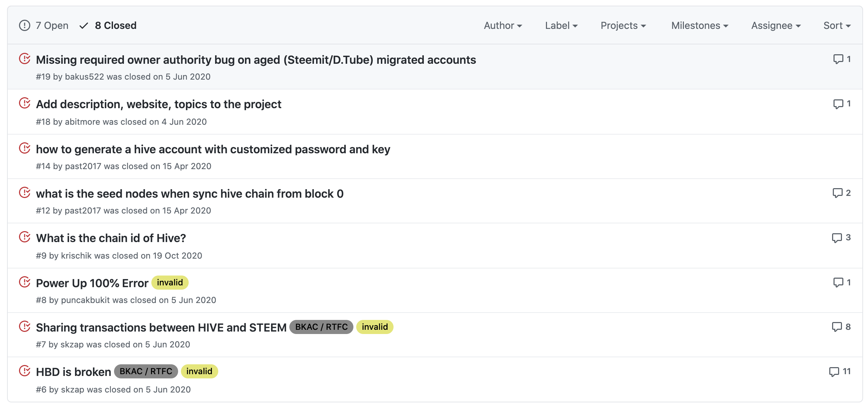868x408 pixels.
Task: Click comment bubble on Sharing transactions issue
Action: click(837, 327)
